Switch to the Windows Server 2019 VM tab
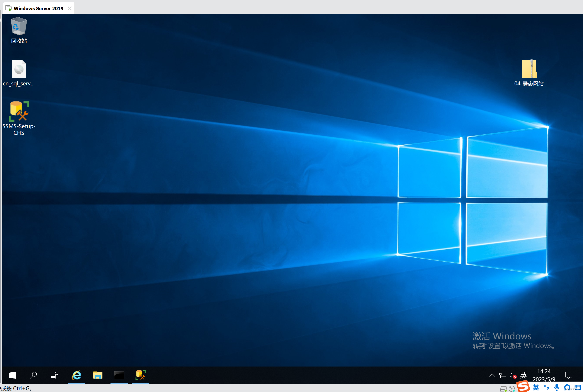583x392 pixels. [38, 8]
